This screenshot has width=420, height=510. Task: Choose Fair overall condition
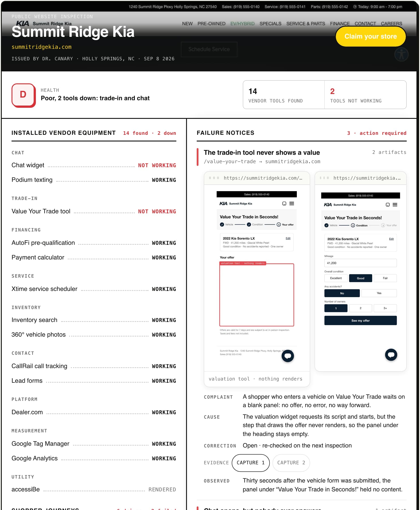pyautogui.click(x=385, y=278)
